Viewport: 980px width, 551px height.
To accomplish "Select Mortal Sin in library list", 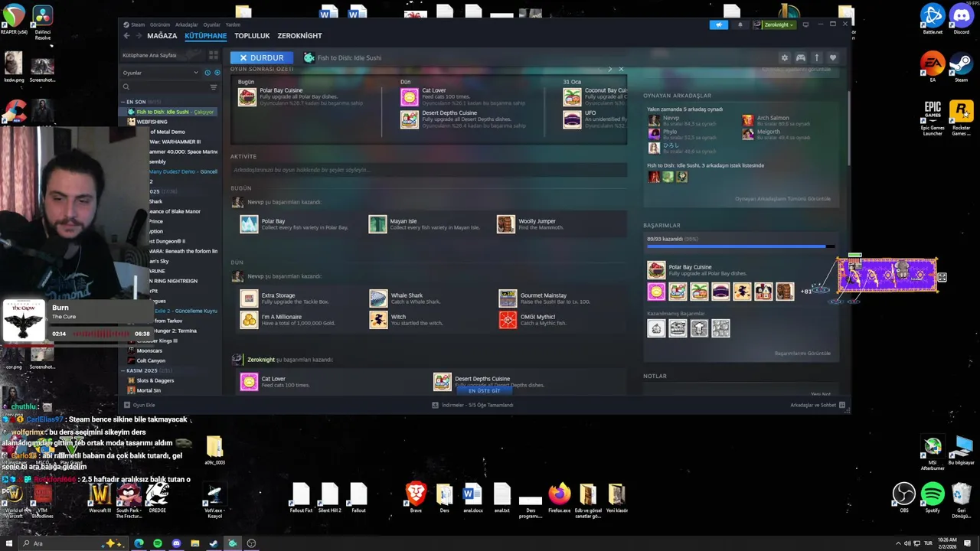I will click(x=149, y=390).
